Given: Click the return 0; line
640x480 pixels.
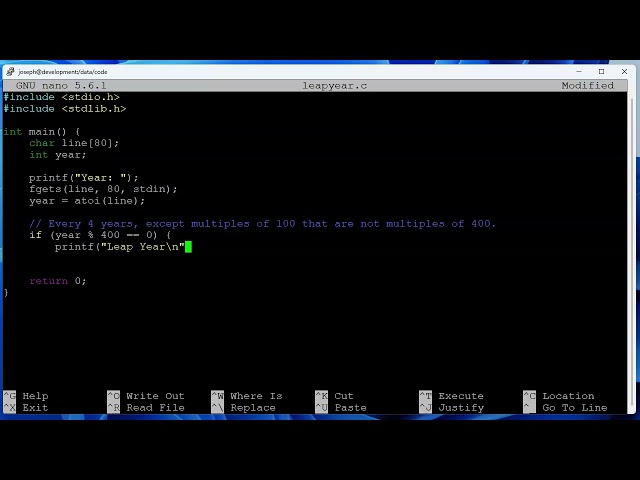Looking at the screenshot, I should (x=58, y=281).
